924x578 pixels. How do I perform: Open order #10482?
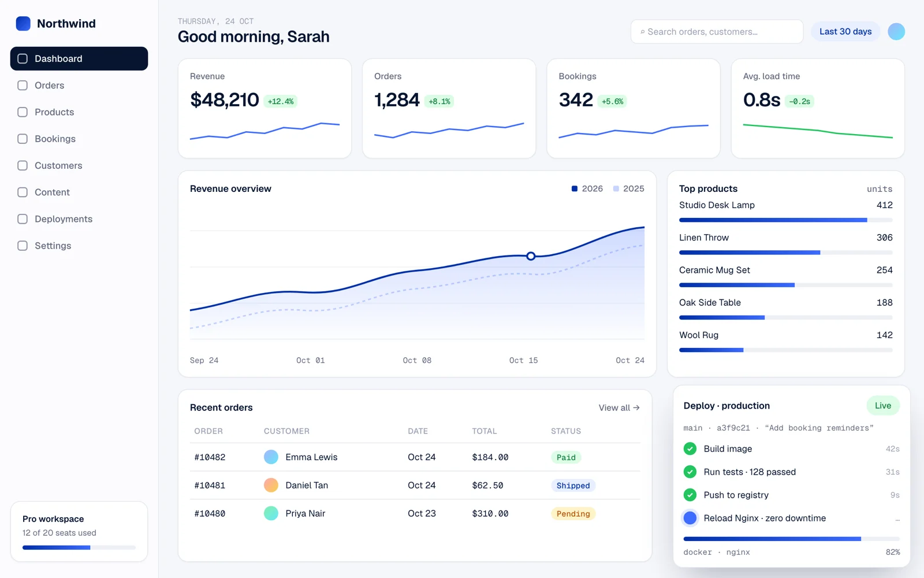(x=210, y=457)
